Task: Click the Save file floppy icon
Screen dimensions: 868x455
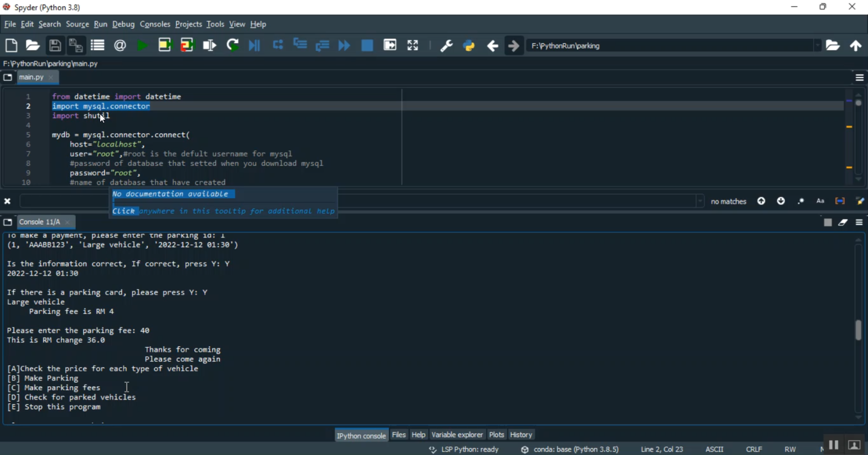Action: point(55,46)
